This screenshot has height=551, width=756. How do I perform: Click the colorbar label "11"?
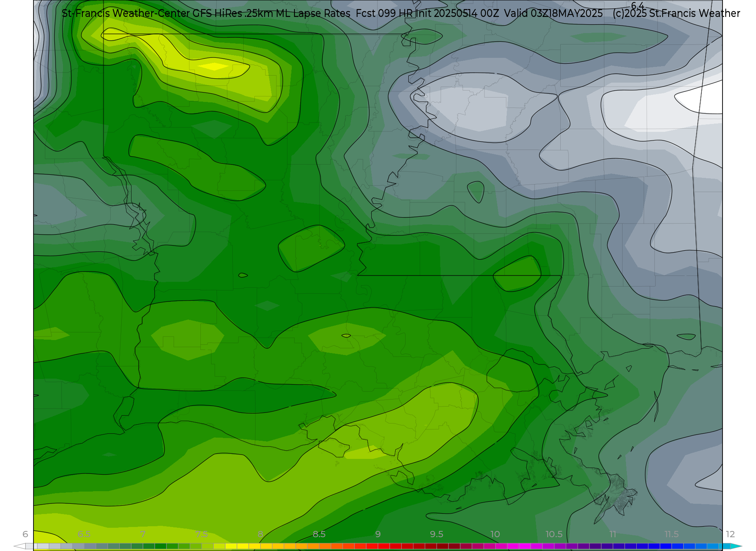pos(613,534)
